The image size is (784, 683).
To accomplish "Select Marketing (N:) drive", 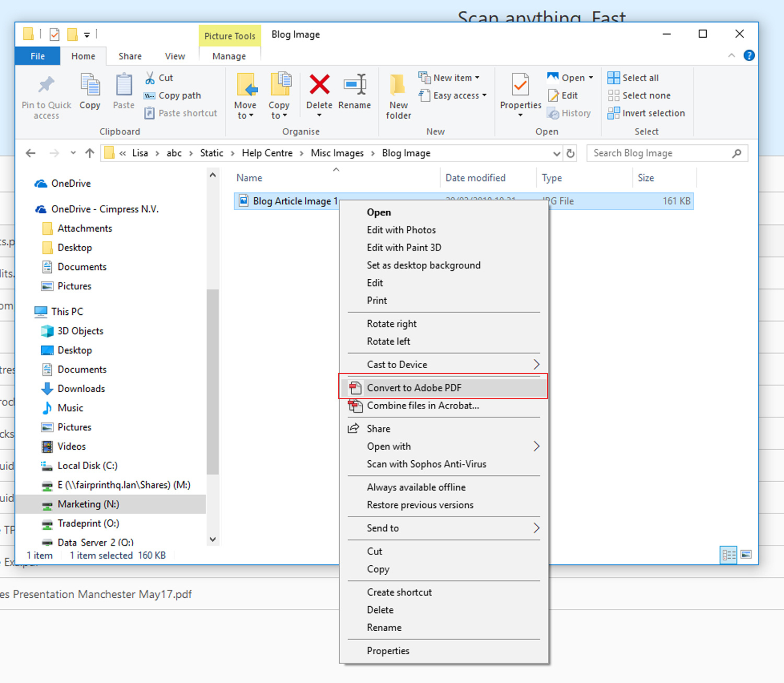I will point(111,504).
